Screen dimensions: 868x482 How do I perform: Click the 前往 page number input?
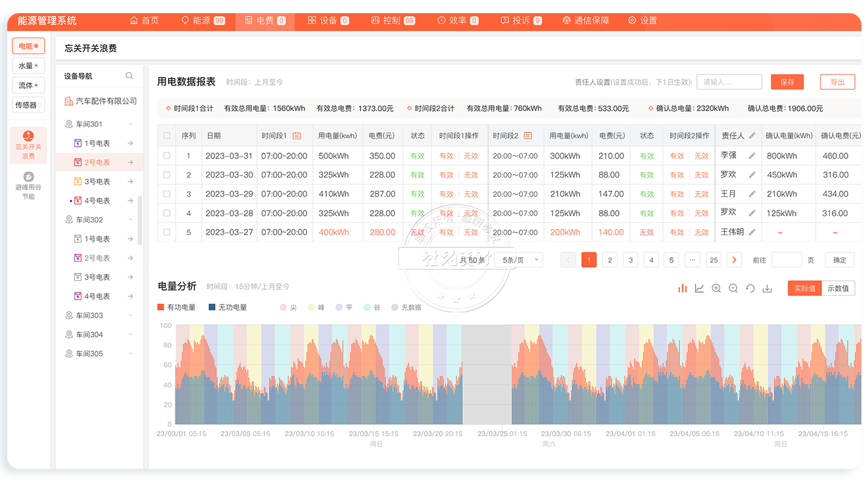point(786,260)
